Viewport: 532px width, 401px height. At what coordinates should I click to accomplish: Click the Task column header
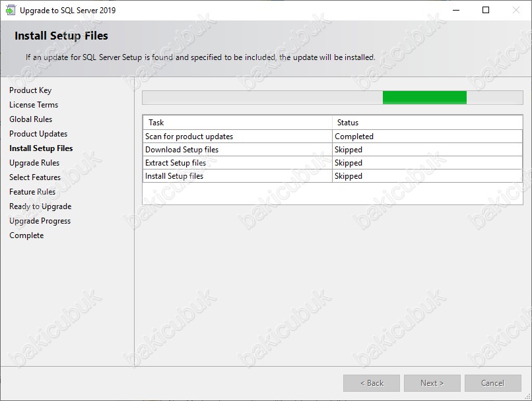[238, 123]
